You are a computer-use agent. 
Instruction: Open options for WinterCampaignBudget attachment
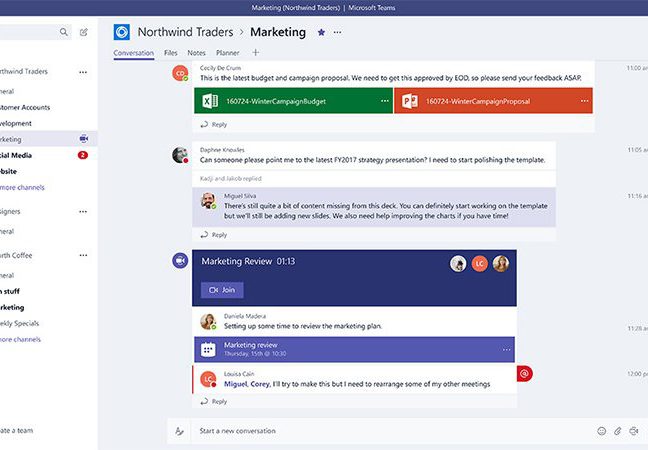[385, 101]
